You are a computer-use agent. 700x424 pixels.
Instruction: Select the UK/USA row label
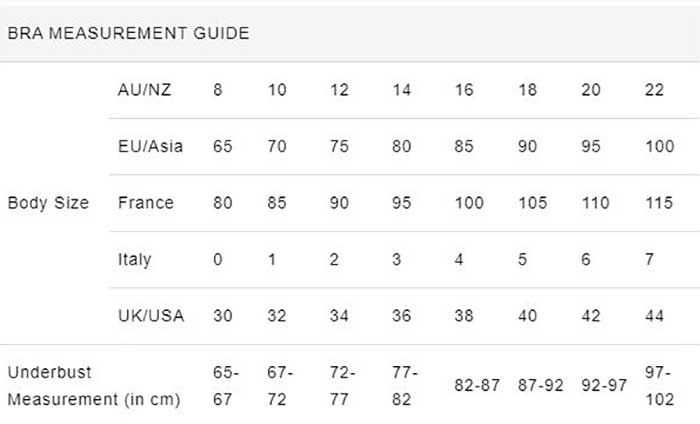click(151, 316)
